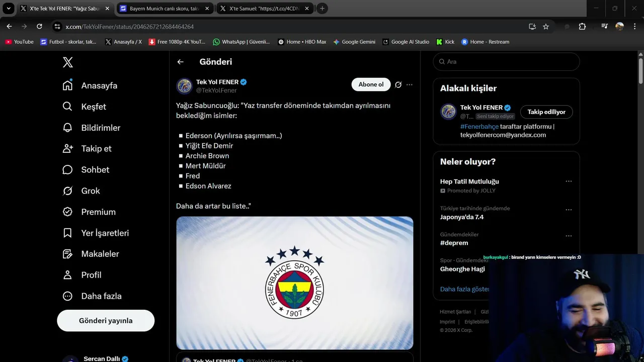Open options for Hep Tatil Mutluluğu trend
644x362 pixels.
[x=569, y=182]
